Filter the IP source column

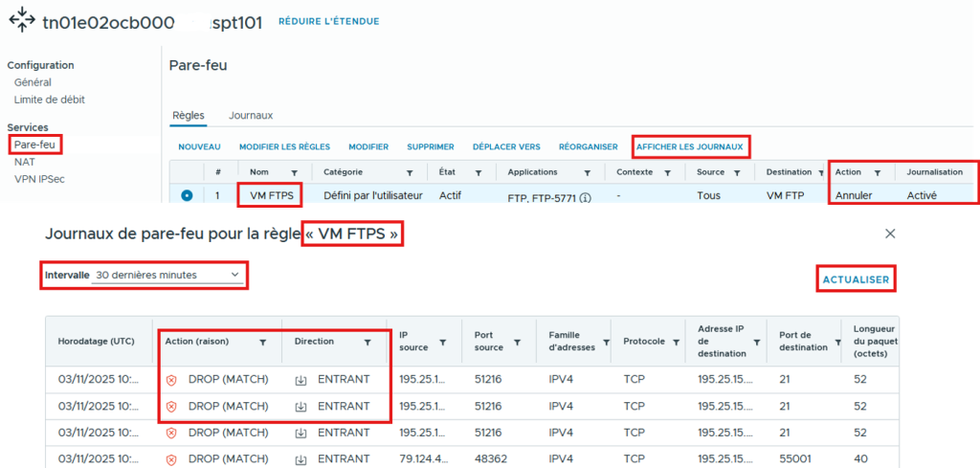pos(442,342)
